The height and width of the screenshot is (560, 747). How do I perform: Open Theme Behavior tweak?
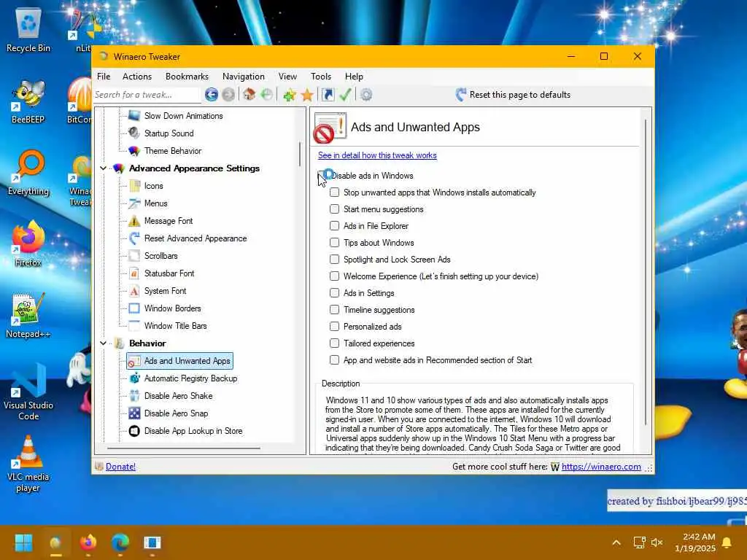[x=172, y=151]
